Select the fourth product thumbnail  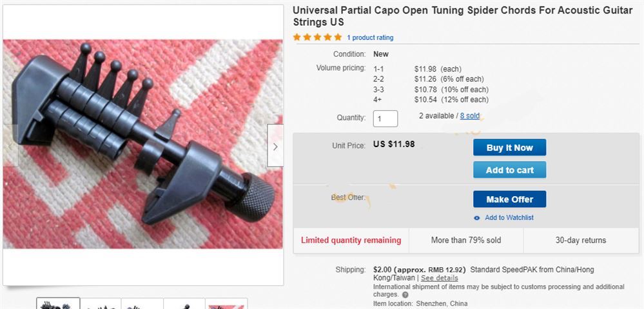click(184, 304)
